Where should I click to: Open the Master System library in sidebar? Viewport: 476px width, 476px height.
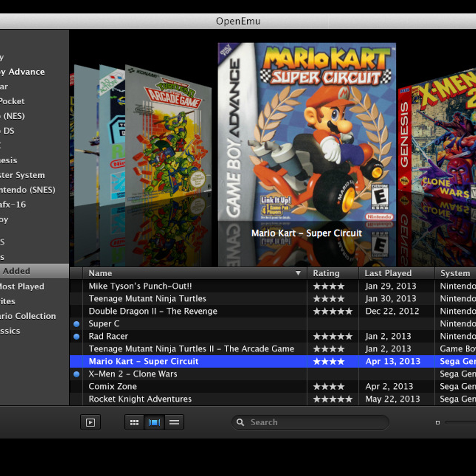[x=22, y=175]
